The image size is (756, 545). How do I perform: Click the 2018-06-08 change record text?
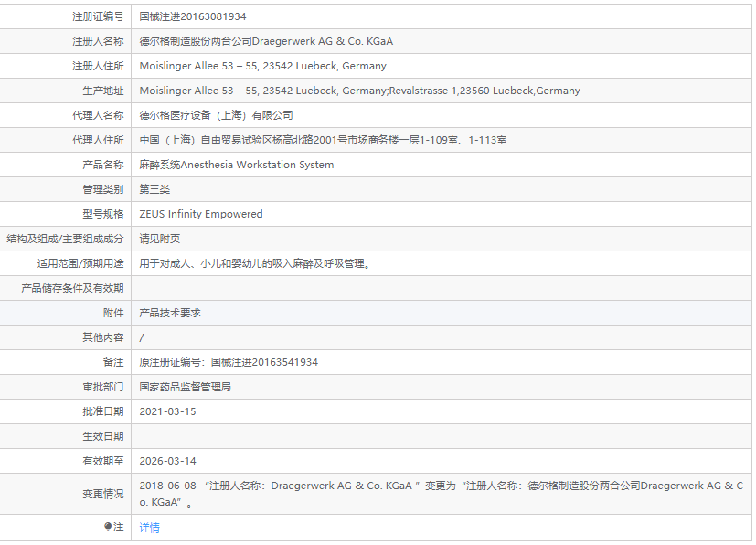click(441, 494)
